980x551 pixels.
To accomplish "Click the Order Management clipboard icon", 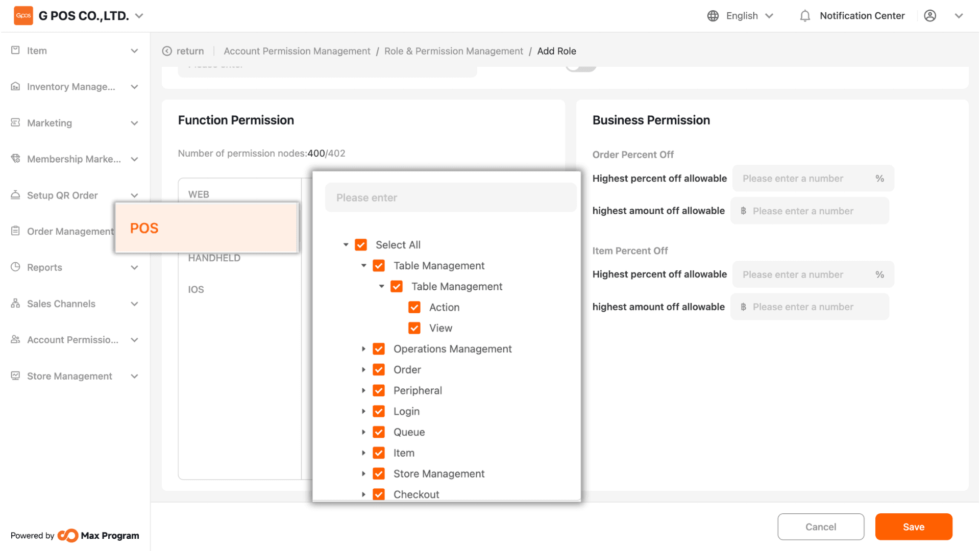I will click(x=15, y=231).
